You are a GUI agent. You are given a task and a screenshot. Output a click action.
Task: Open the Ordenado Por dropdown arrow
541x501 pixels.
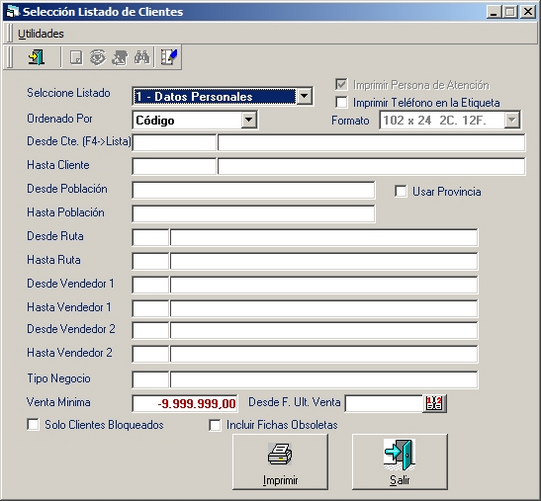click(249, 120)
